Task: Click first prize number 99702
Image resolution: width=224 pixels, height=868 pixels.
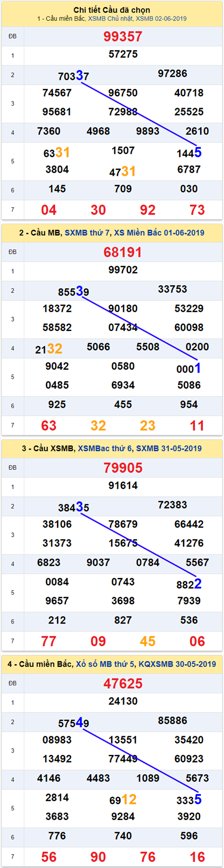Action: click(x=123, y=270)
